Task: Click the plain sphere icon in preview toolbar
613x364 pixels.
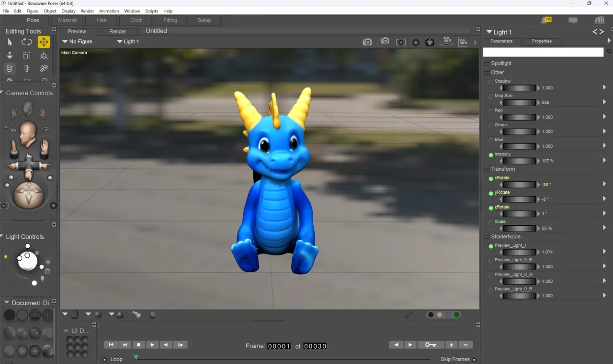Action: [x=416, y=42]
